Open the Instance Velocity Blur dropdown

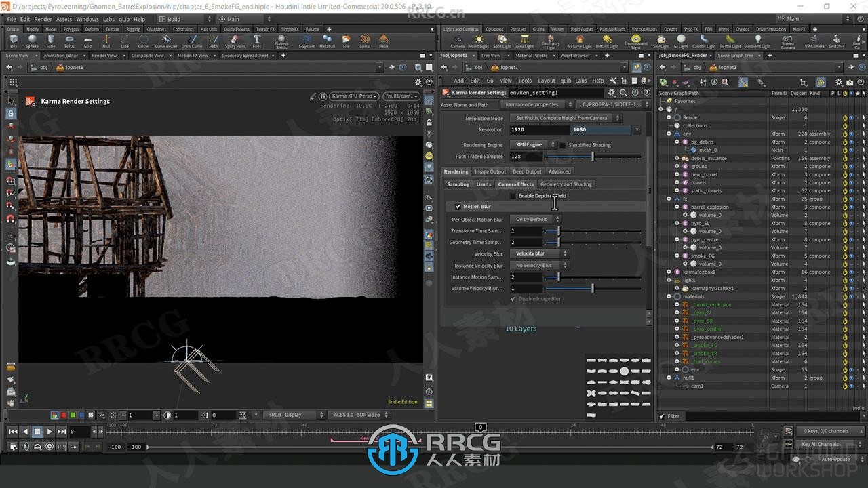538,266
